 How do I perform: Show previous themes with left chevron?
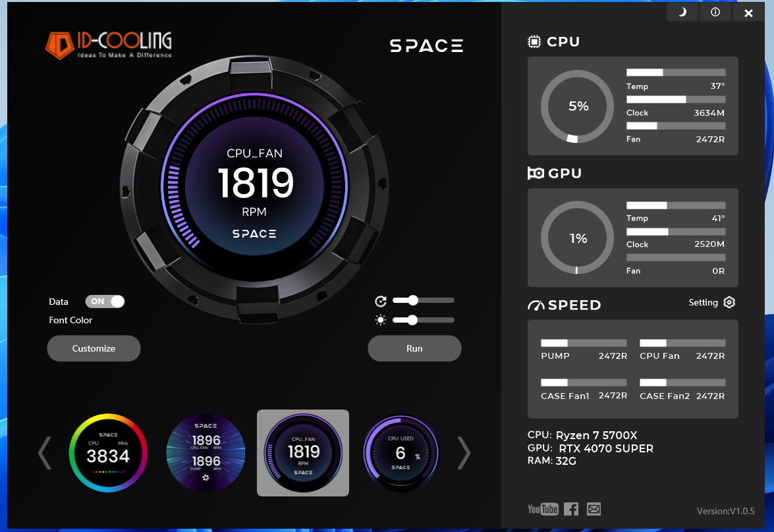coord(45,452)
